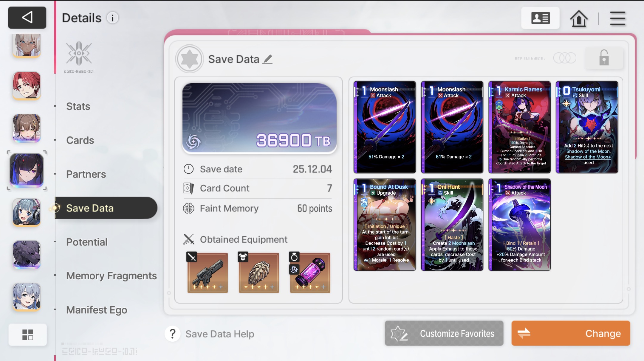Open the grid view icon
Screen dimensions: 644x361
(27, 334)
